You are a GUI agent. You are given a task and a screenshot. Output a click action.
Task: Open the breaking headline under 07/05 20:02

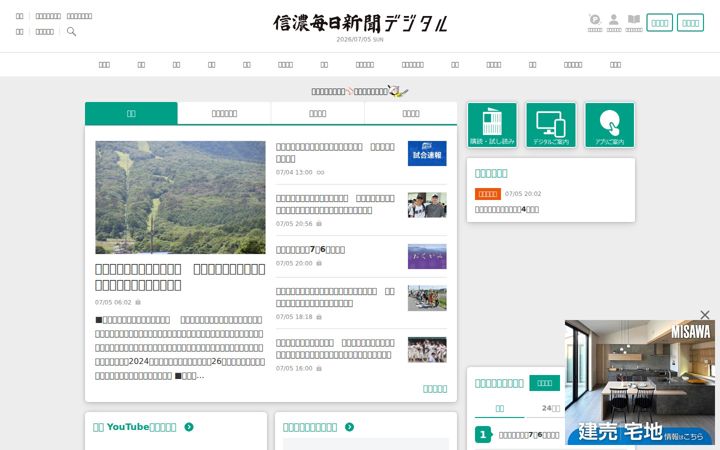pos(507,209)
